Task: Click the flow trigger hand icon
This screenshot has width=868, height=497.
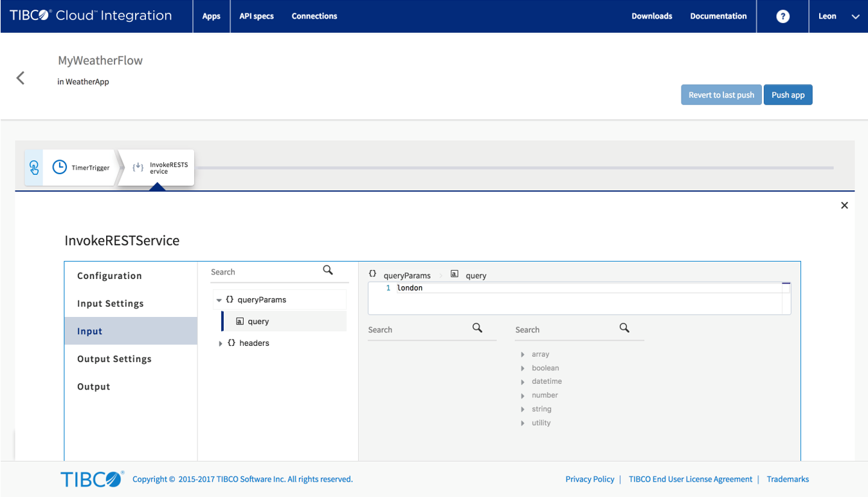Action: click(x=34, y=168)
